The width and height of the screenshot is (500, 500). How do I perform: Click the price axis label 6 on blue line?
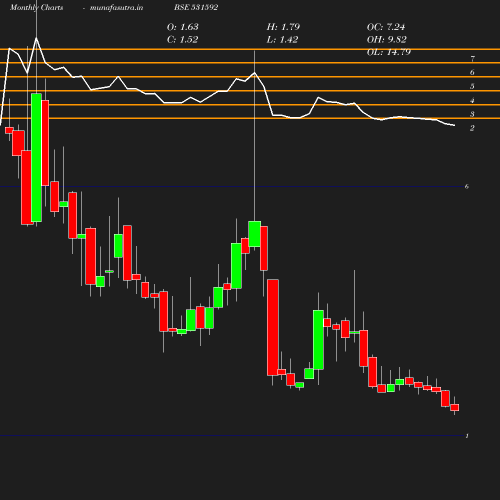click(x=467, y=187)
